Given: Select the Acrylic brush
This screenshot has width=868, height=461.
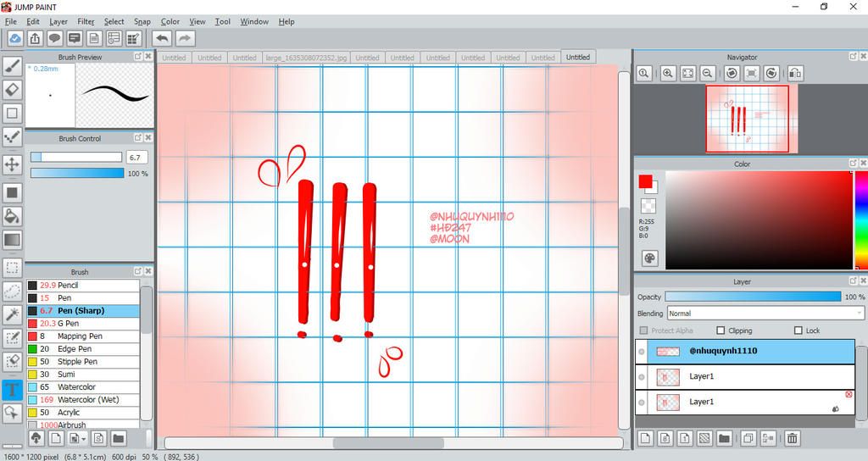Looking at the screenshot, I should pos(83,413).
